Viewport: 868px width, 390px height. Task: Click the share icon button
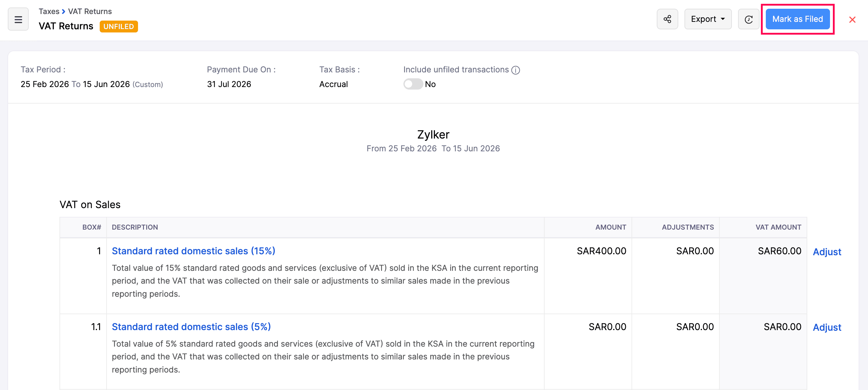click(x=667, y=19)
